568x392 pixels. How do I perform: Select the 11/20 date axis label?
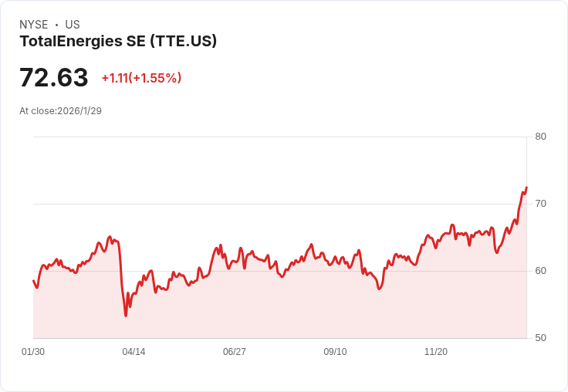[436, 352]
